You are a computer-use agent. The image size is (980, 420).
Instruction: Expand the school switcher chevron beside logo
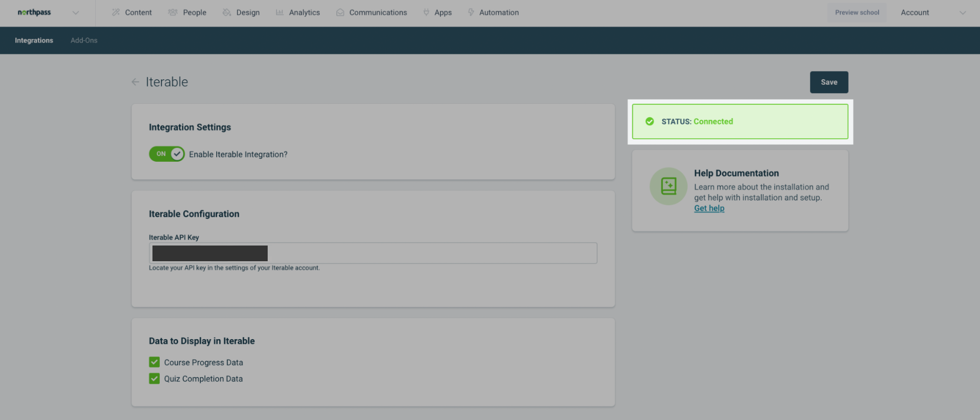75,13
